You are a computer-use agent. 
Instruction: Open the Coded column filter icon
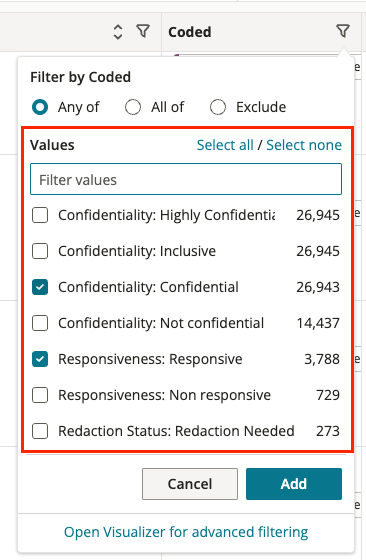pyautogui.click(x=343, y=31)
